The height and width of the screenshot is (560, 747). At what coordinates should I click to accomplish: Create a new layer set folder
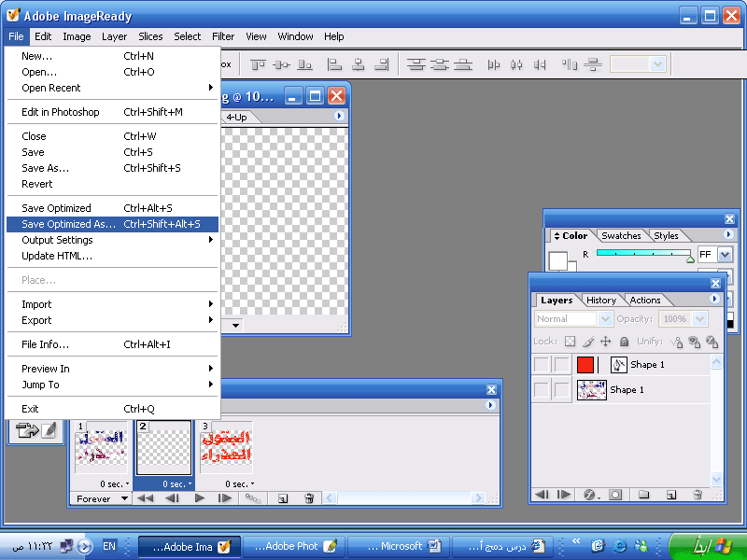643,495
